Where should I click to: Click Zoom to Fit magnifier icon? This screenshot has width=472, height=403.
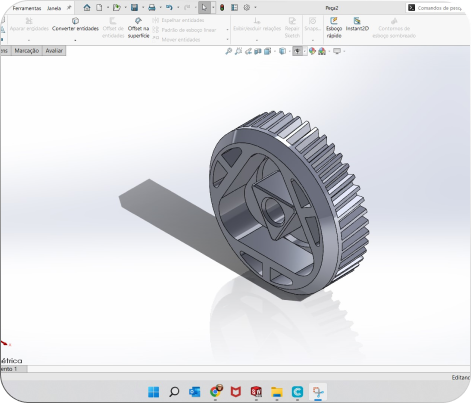click(x=228, y=51)
